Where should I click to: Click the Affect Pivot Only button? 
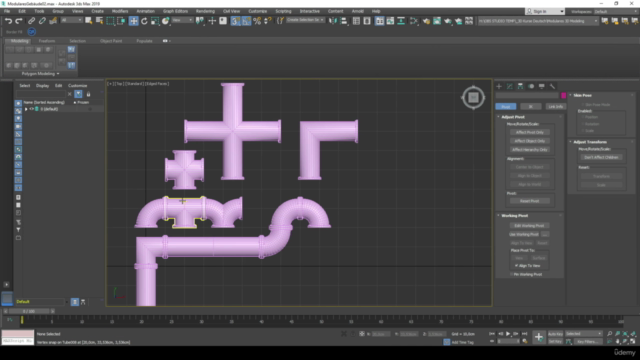coord(529,132)
